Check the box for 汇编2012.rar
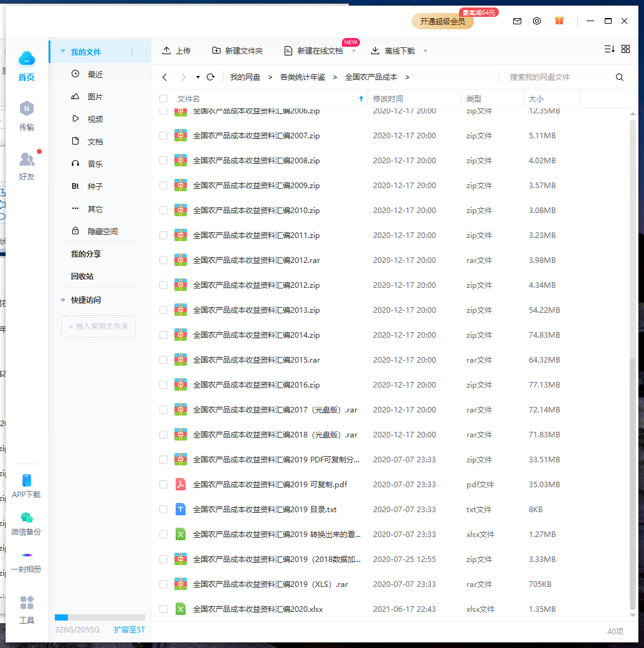This screenshot has height=648, width=644. 164,260
